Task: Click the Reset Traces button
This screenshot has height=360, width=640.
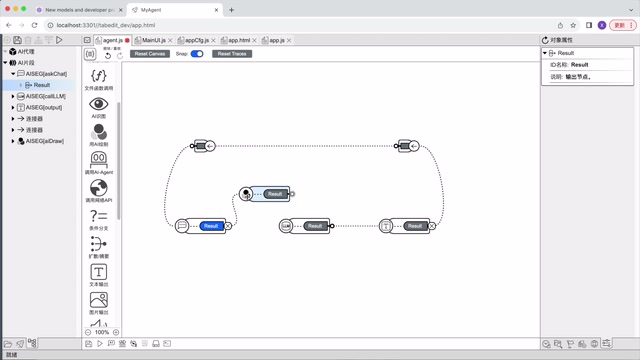Action: [x=232, y=54]
